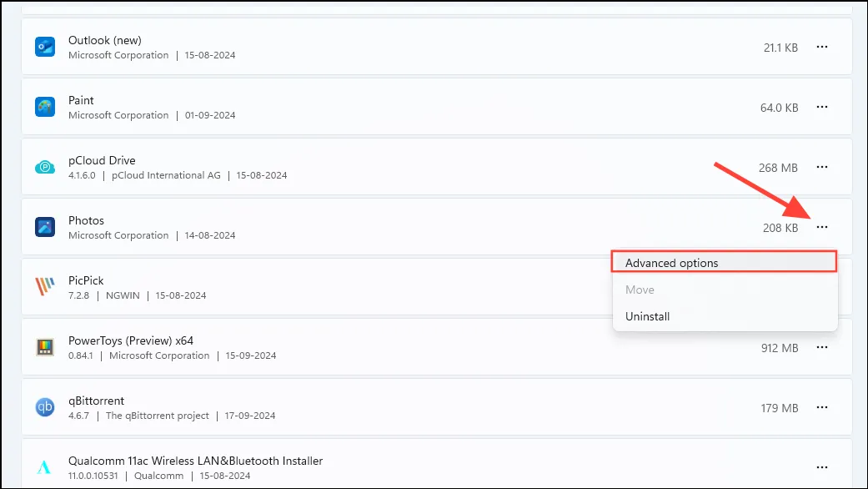Select the Photos app name
868x489 pixels.
click(86, 220)
